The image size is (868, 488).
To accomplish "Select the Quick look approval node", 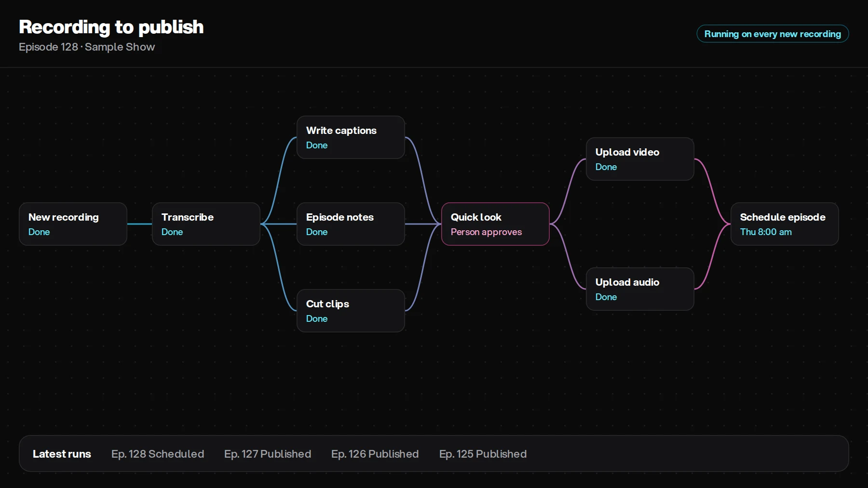I will 495,224.
